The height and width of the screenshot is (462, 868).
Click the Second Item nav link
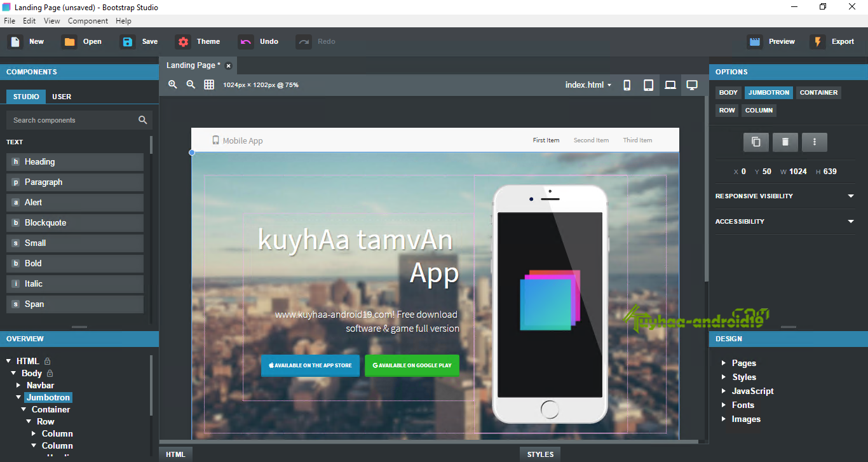(x=591, y=140)
